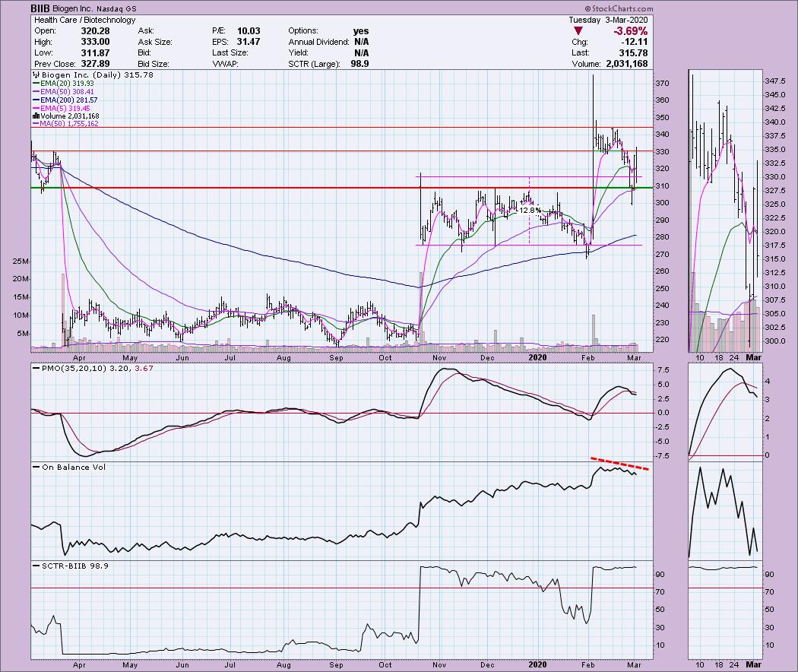Click the 300.0 label on the thumbnail price axis

776,341
